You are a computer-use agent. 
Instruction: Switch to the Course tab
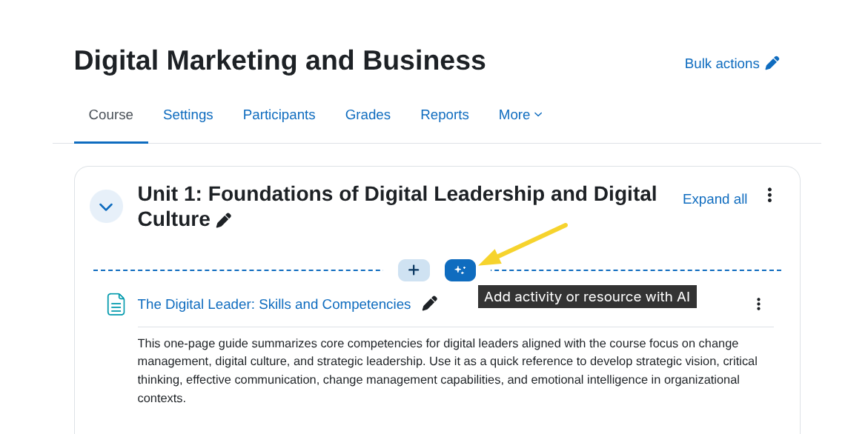(111, 115)
